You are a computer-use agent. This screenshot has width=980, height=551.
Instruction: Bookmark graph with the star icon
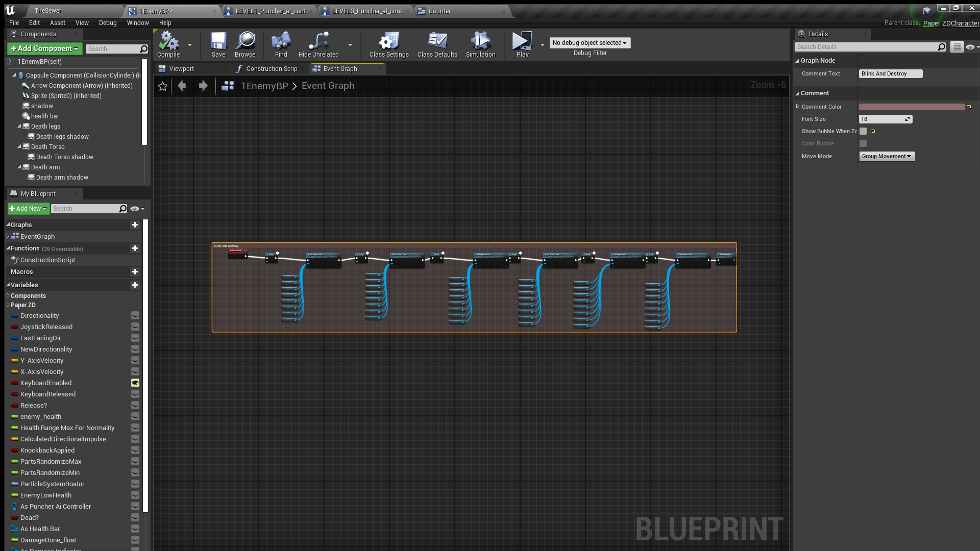(x=163, y=86)
